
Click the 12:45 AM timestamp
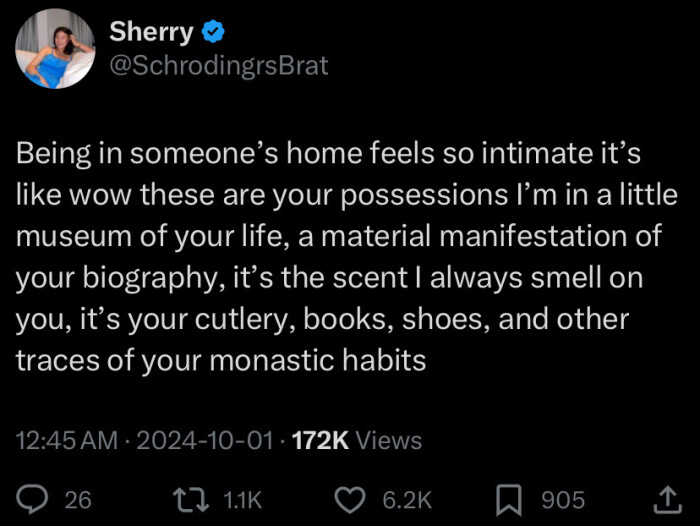(66, 440)
